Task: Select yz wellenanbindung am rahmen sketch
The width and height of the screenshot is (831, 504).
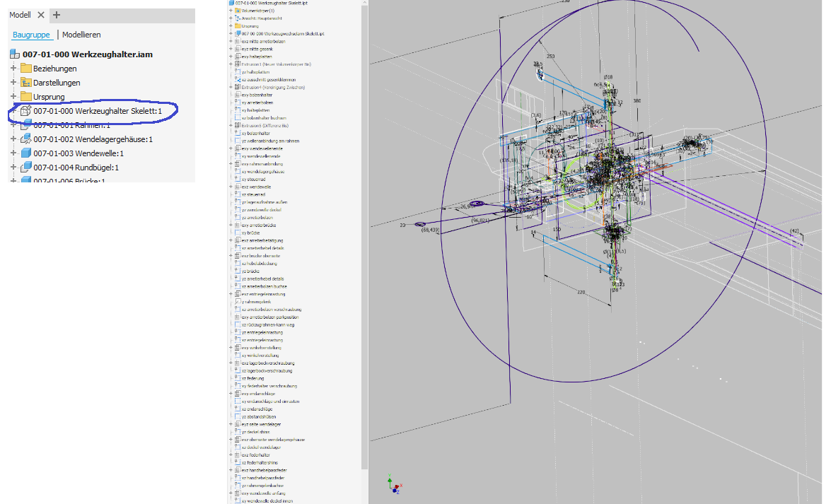Action: [x=270, y=141]
